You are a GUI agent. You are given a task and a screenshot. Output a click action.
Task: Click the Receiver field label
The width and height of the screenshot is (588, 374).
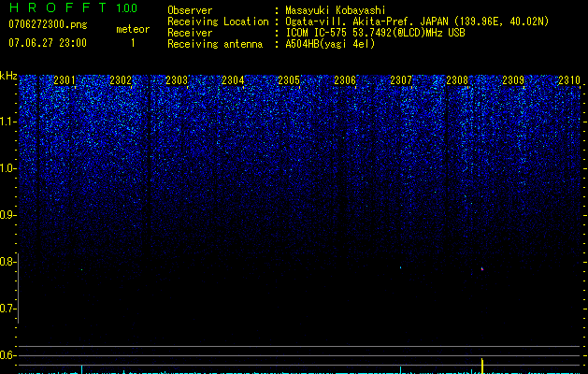tap(190, 33)
